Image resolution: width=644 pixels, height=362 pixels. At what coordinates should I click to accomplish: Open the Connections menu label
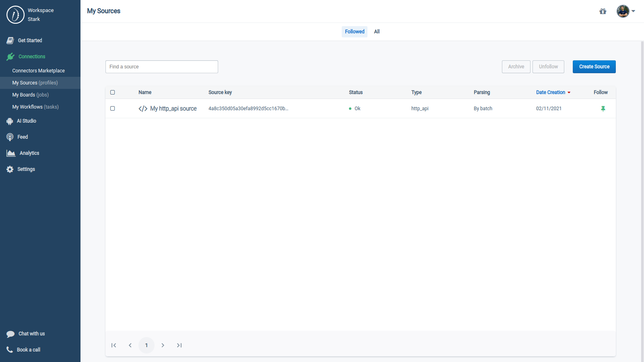click(32, 57)
